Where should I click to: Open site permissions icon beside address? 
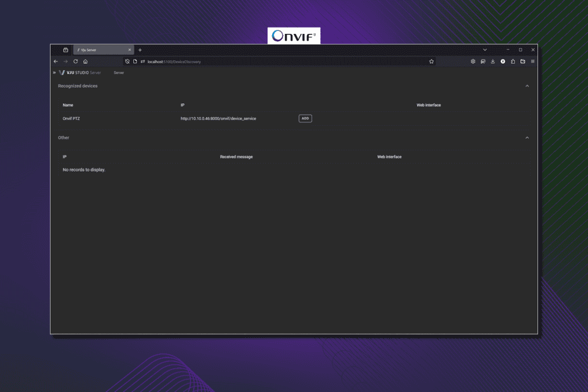142,61
